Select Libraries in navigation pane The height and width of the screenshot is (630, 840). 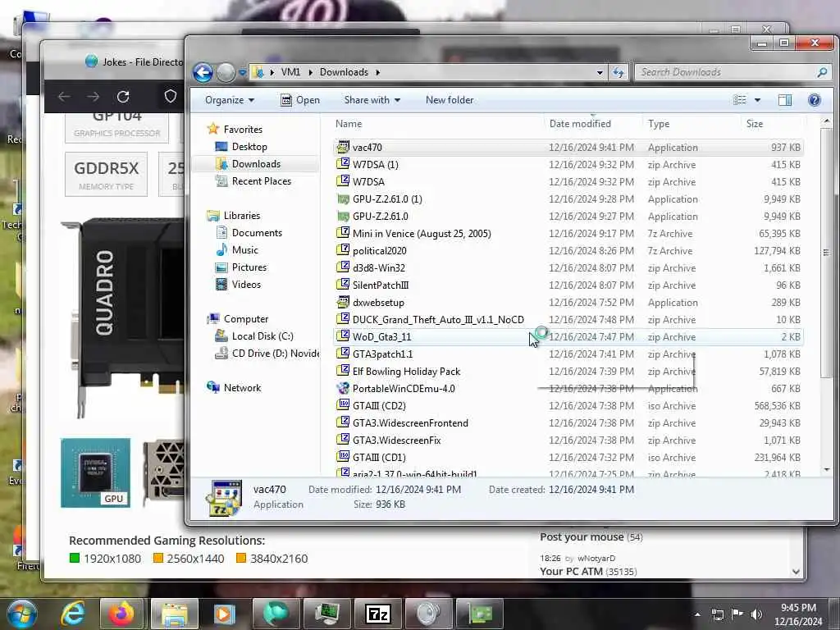tap(242, 216)
